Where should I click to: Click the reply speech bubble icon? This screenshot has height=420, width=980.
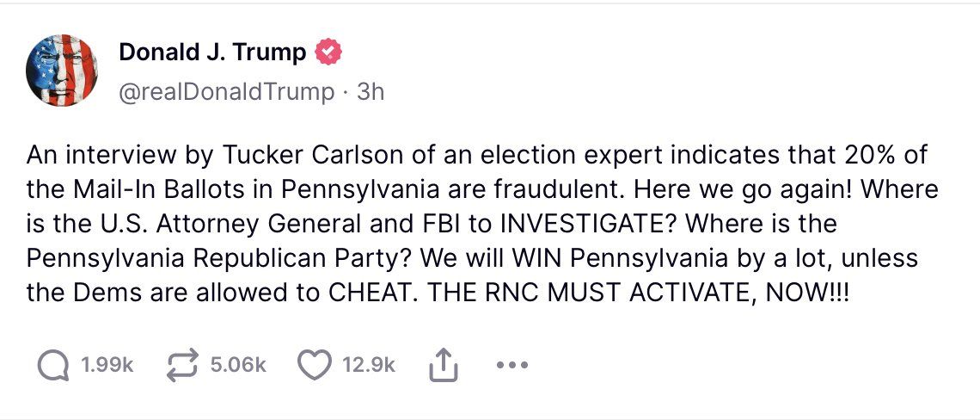(53, 366)
